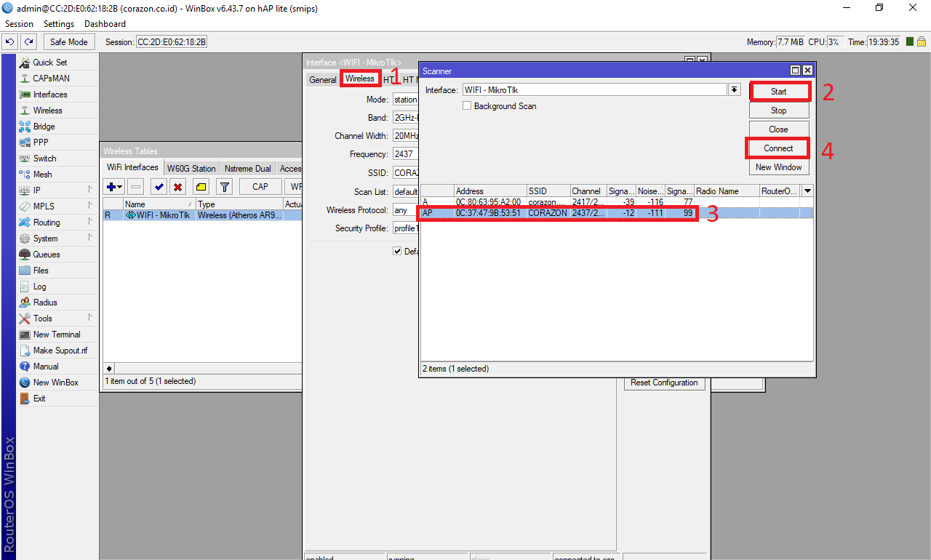
Task: Click the filter funnel icon
Action: tap(224, 186)
